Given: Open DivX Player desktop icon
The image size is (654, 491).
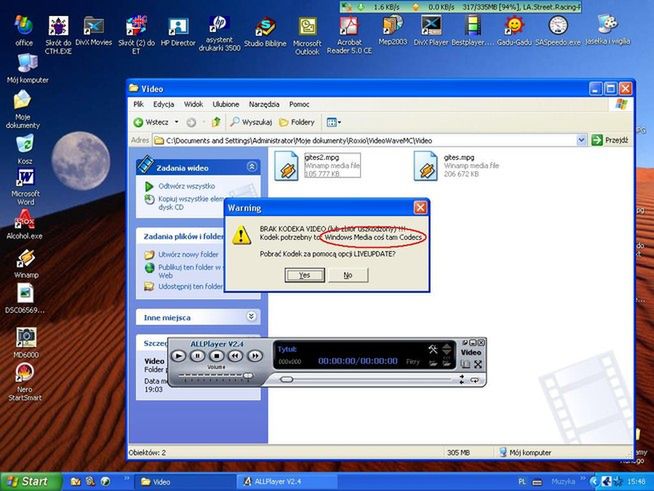Looking at the screenshot, I should 431,30.
